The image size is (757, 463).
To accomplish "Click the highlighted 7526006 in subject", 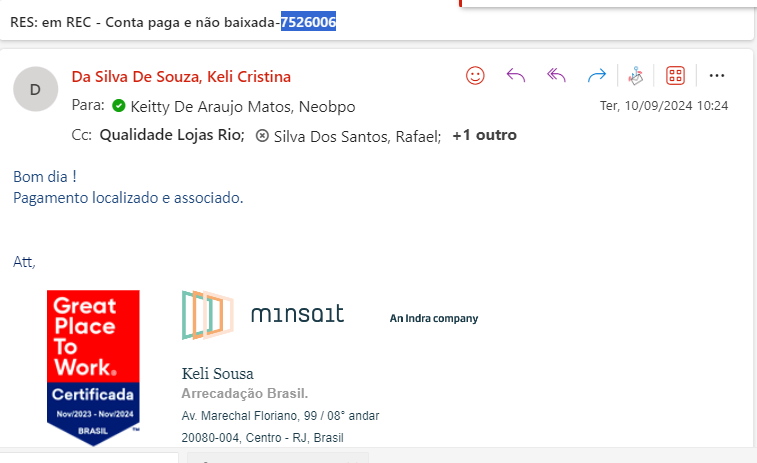I will 307,20.
